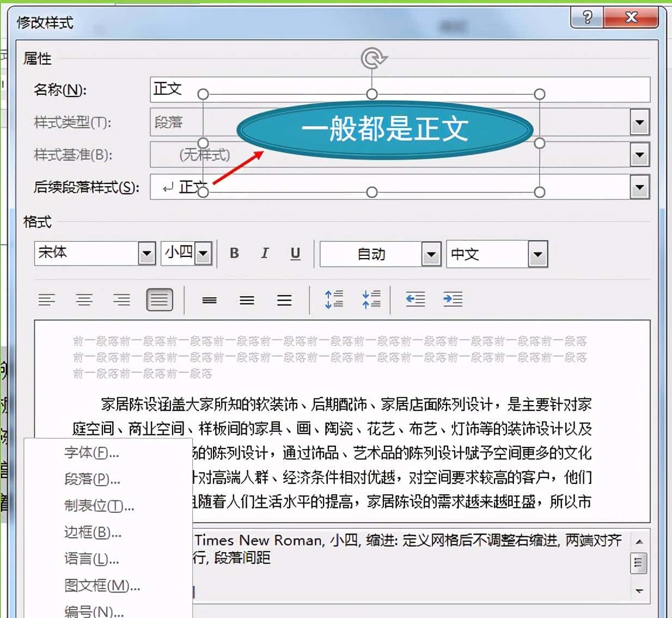The image size is (672, 618).
Task: Decrease space below paragraph
Action: click(x=371, y=299)
